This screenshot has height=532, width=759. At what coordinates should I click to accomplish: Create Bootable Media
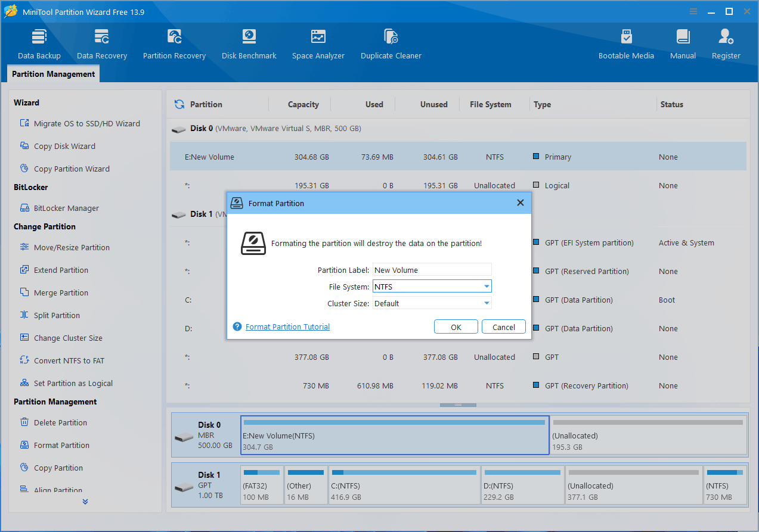pos(626,44)
